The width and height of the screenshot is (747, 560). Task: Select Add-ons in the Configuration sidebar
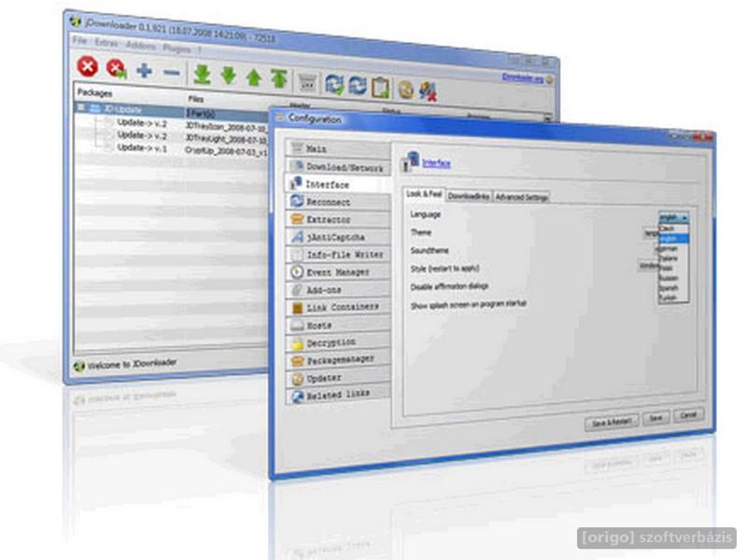coord(338,289)
